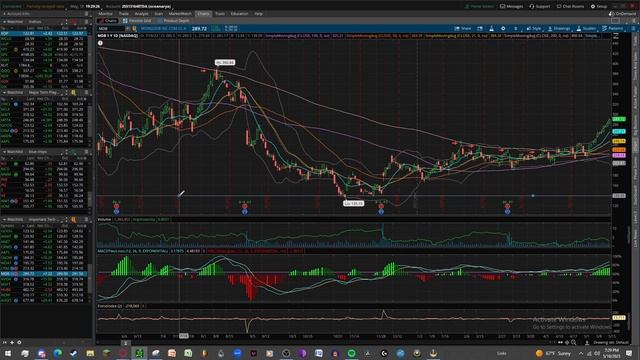Click the flask studies icon in chart toolbar
The image size is (640, 360).
click(x=491, y=29)
